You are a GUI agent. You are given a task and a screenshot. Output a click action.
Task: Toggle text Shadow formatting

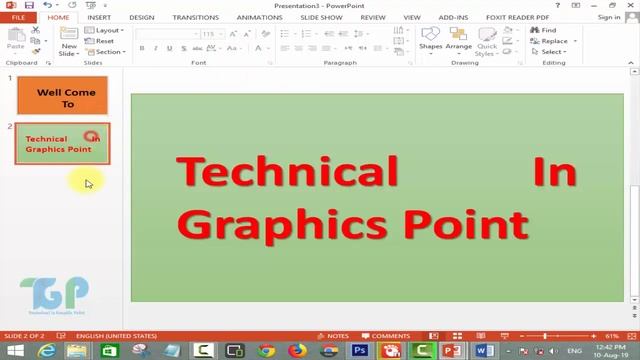point(184,48)
